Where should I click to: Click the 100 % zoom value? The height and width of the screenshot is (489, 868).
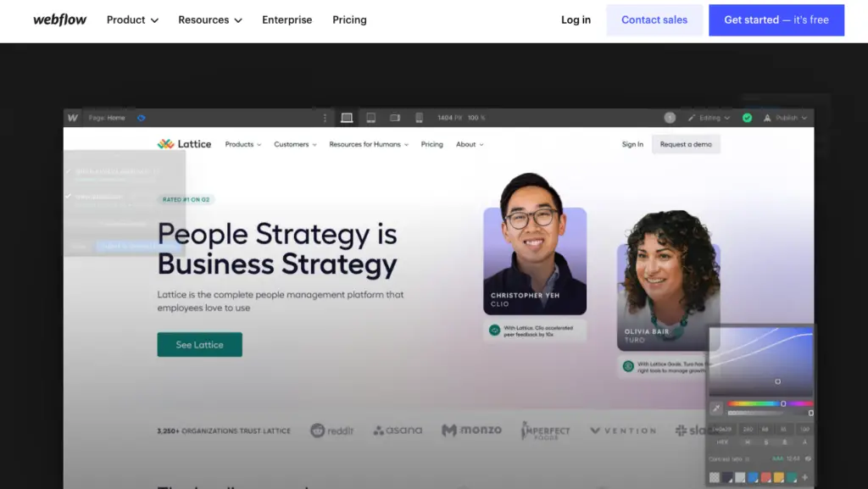[476, 118]
